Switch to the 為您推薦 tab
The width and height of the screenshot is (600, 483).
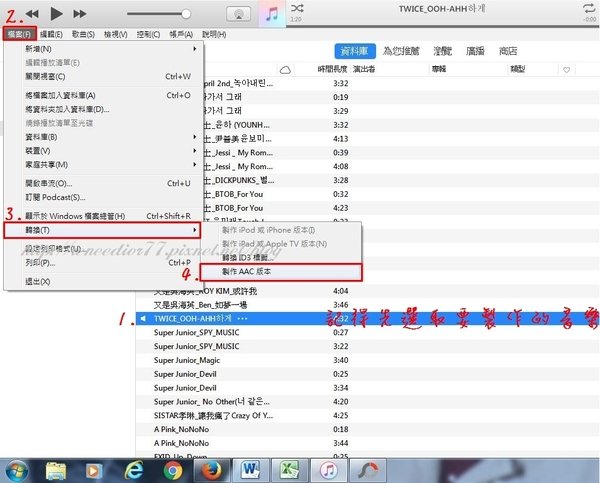[x=401, y=51]
